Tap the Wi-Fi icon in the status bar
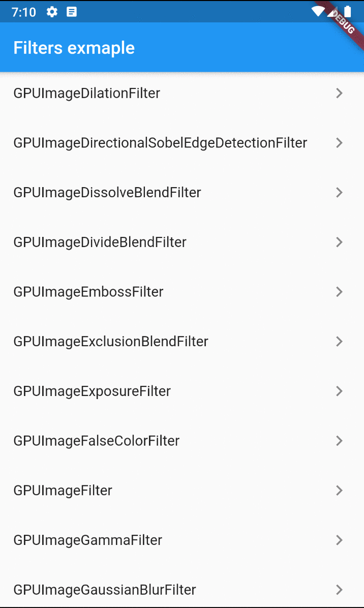Viewport: 364px width, 608px height. pos(317,11)
